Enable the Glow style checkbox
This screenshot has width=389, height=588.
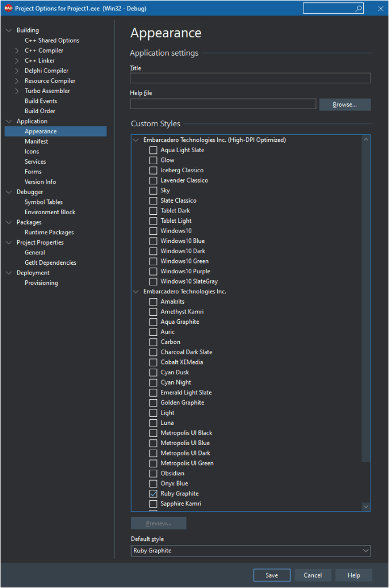153,160
